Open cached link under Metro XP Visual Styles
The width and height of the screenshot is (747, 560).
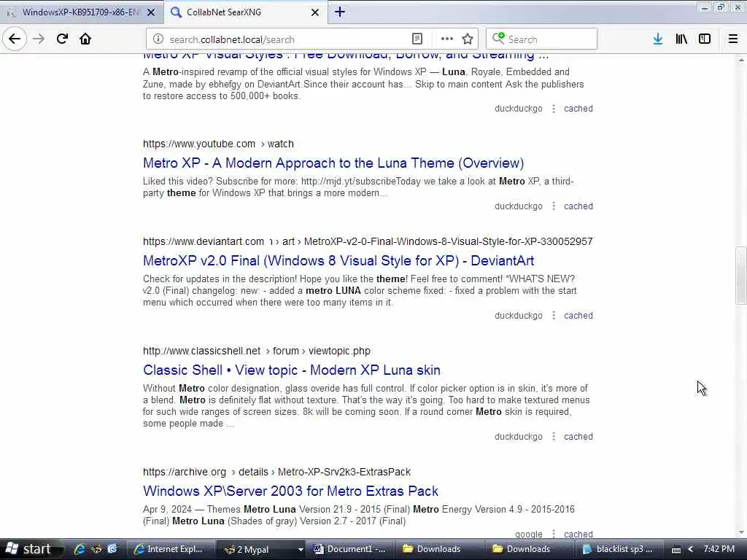pos(578,109)
